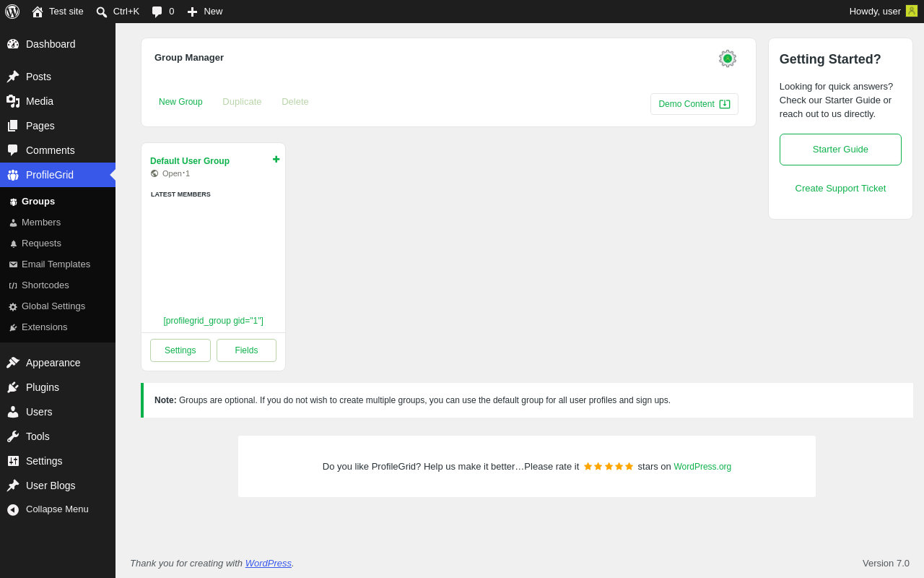
Task: Collapse the admin sidebar menu
Action: coord(58,509)
